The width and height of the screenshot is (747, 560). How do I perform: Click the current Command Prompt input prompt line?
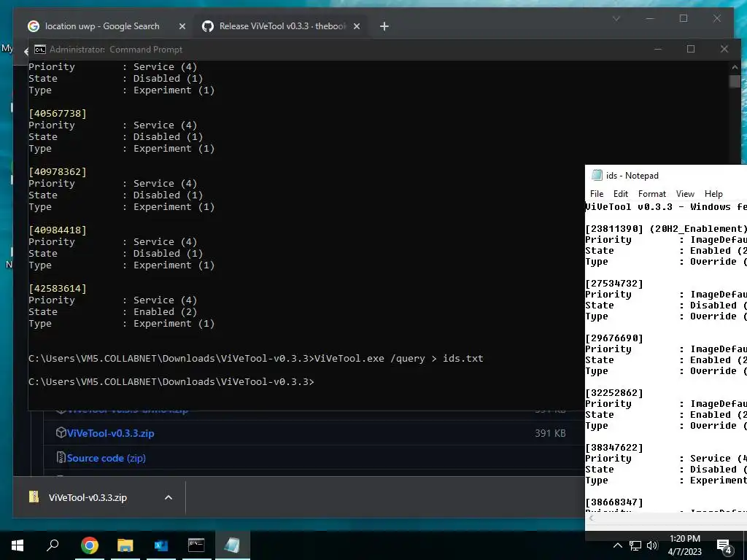(171, 382)
